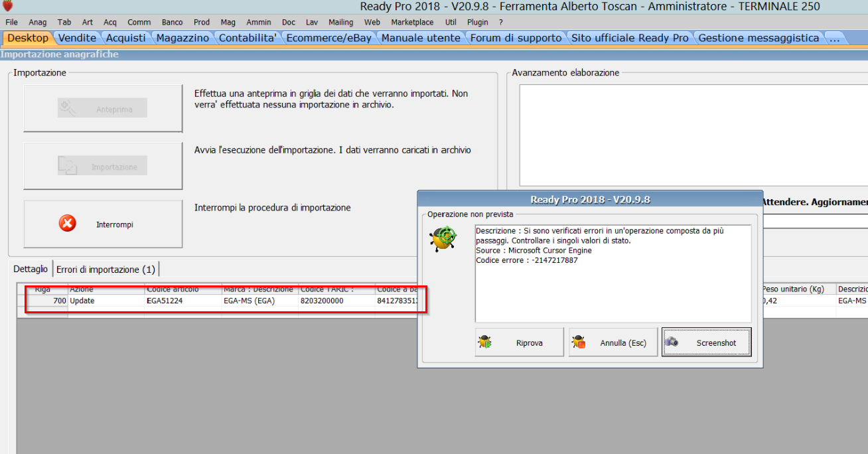Click the camera icon on Screenshot button
The image size is (868, 454).
(672, 342)
